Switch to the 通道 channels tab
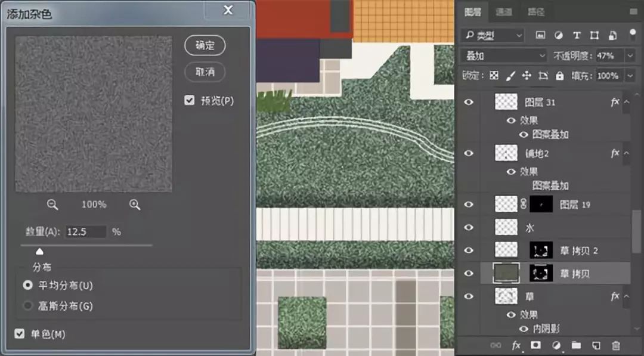The image size is (644, 356). (504, 11)
